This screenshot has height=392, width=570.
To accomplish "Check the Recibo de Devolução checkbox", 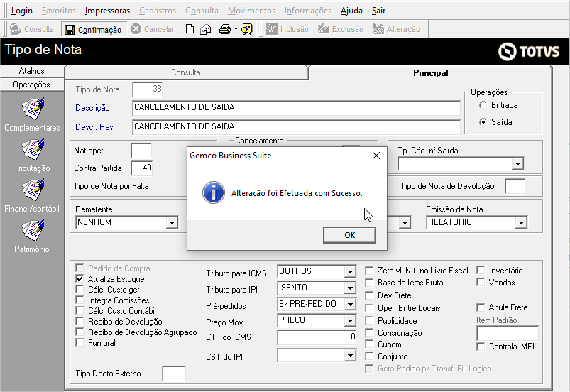I will [x=80, y=322].
